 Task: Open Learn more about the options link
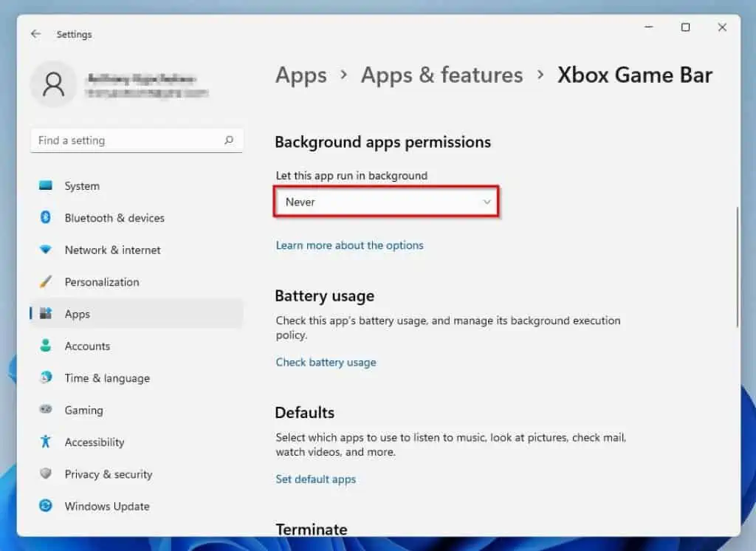[349, 245]
